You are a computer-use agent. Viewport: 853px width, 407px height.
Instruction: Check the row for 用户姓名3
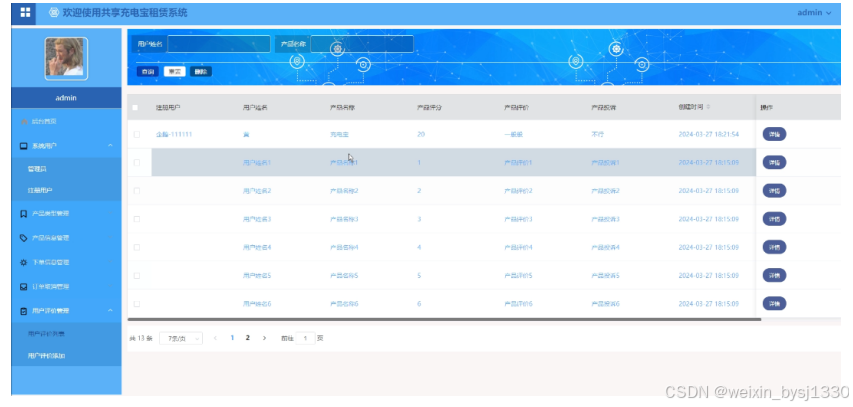click(x=137, y=219)
